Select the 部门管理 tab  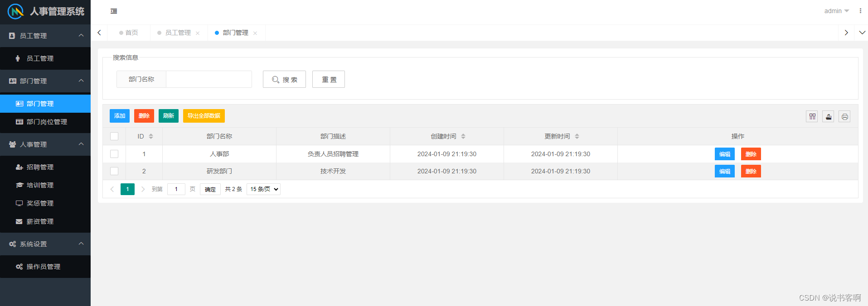click(x=236, y=33)
